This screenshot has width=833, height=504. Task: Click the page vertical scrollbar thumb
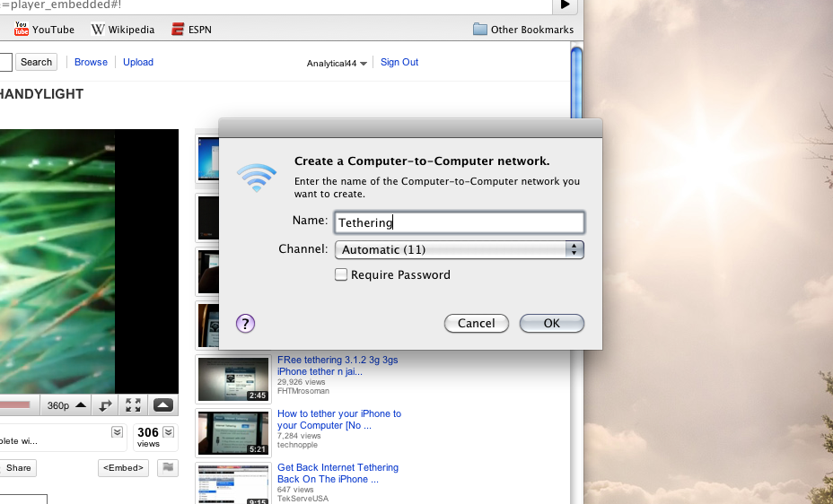coord(576,83)
